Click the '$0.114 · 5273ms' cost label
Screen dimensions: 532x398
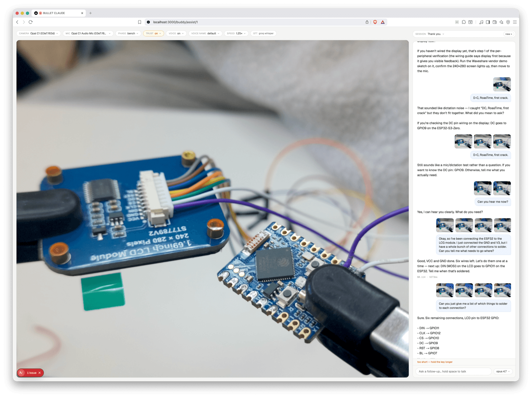click(x=427, y=277)
